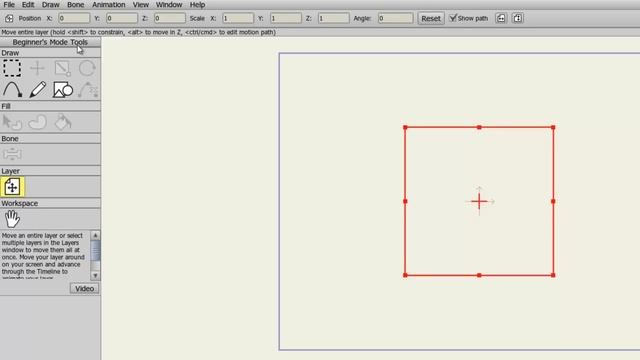Click the Scale X input field
Image resolution: width=640 pixels, height=360 pixels.
click(238, 18)
